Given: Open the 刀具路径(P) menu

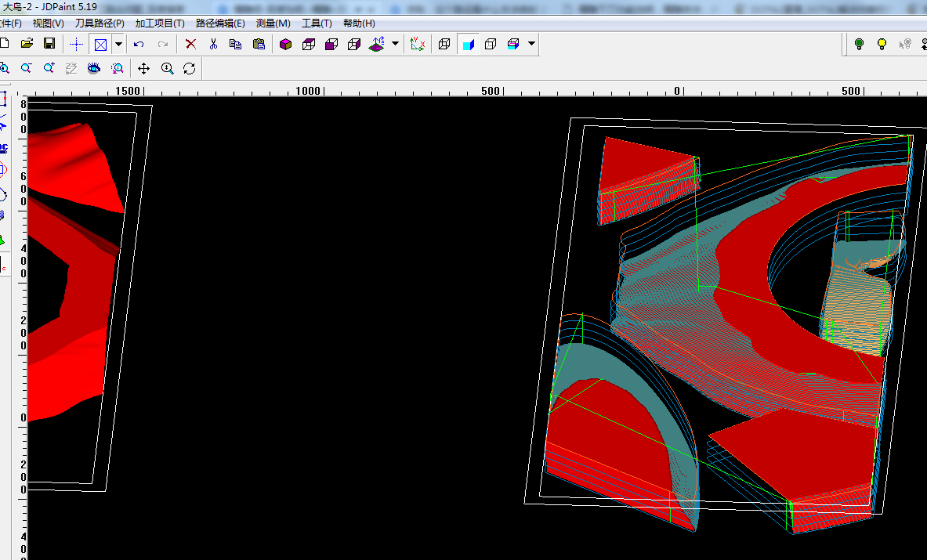Looking at the screenshot, I should (100, 23).
